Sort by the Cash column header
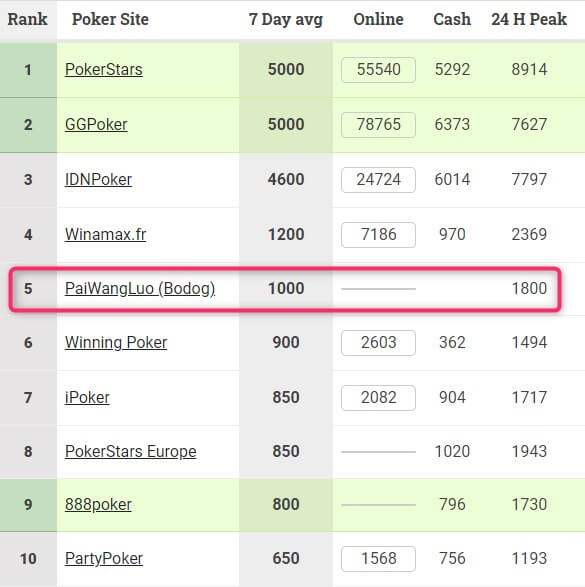Screen dimensions: 585x587 click(x=452, y=19)
